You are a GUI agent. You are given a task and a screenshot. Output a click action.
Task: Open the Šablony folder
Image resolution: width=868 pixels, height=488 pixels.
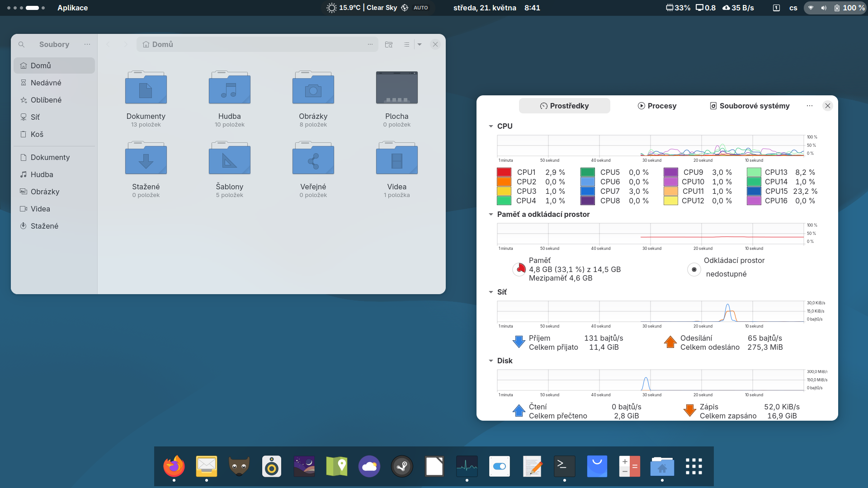tap(230, 169)
